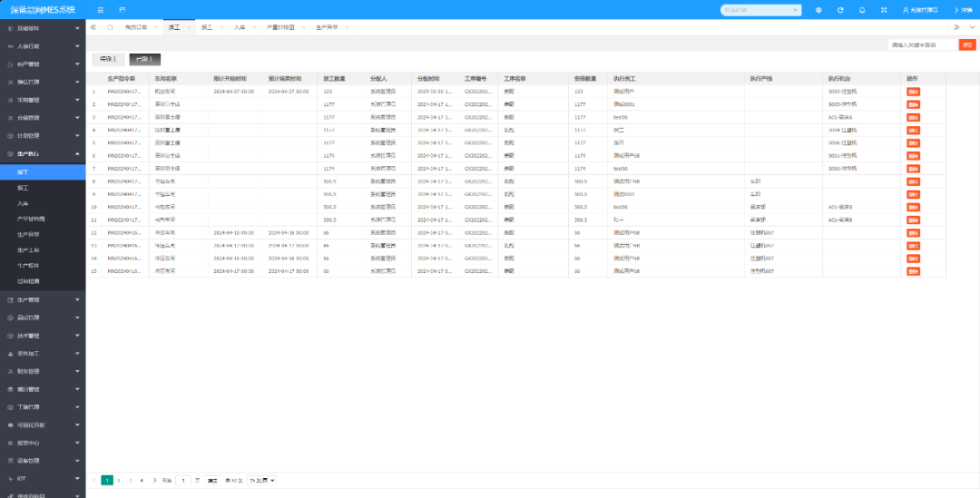Image resolution: width=980 pixels, height=498 pixels.
Task: Delete table row 8 record
Action: tap(913, 181)
